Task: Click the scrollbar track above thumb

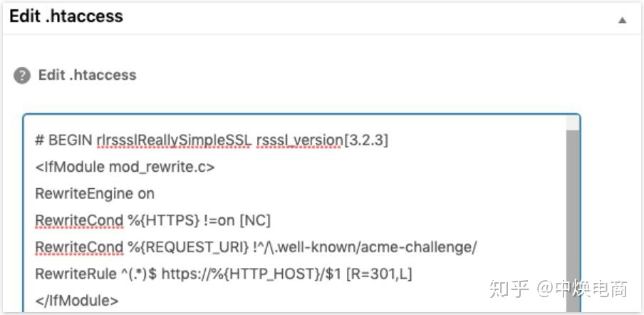Action: [573, 123]
